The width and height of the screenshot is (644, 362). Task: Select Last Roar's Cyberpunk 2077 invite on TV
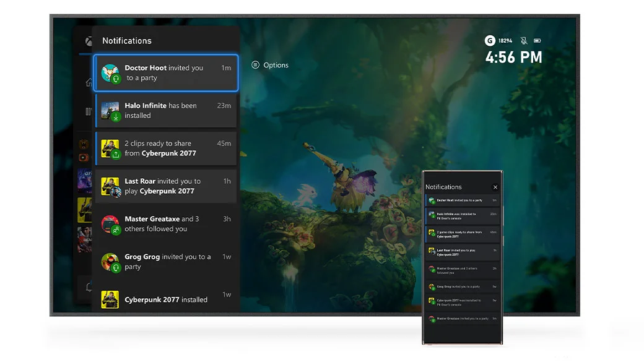pyautogui.click(x=166, y=186)
